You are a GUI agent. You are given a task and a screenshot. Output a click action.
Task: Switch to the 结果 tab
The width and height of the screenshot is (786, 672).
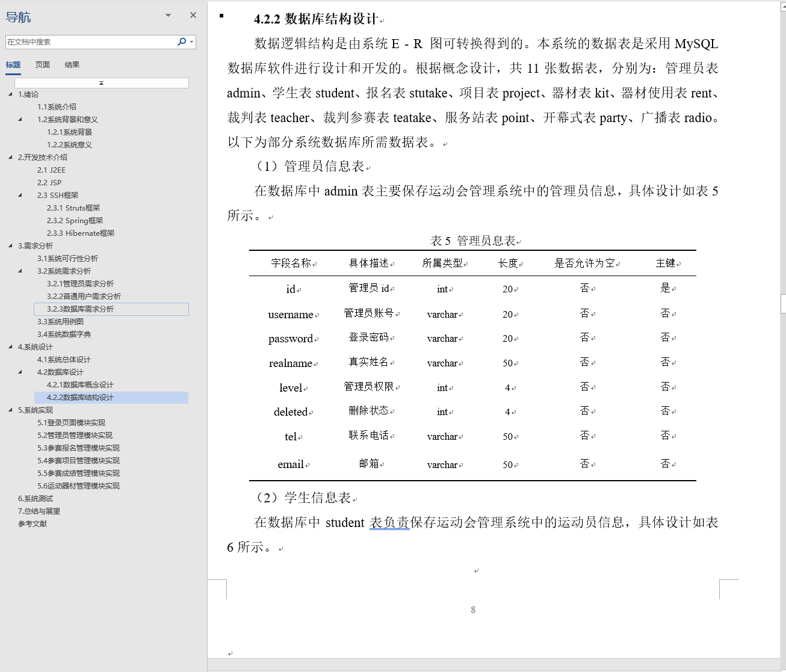coord(72,64)
